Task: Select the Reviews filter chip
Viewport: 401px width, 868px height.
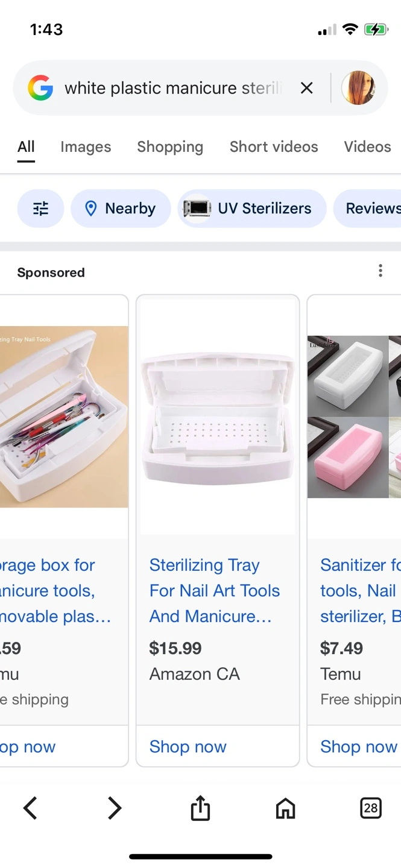Action: pos(367,209)
